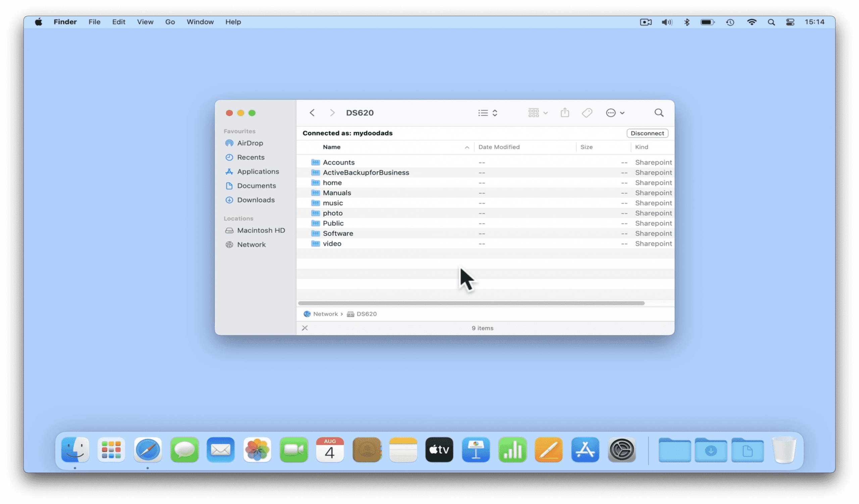859x504 pixels.
Task: Click DS620 in the path bar
Action: tap(366, 314)
